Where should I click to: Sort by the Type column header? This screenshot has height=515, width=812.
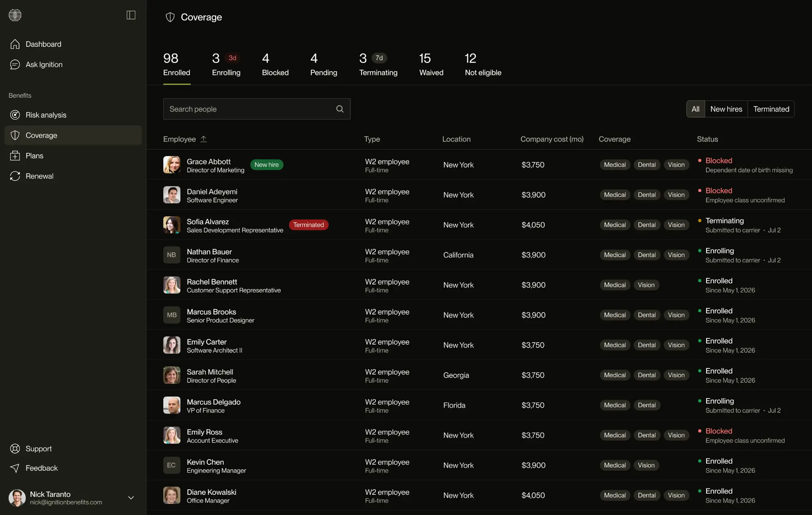click(372, 139)
